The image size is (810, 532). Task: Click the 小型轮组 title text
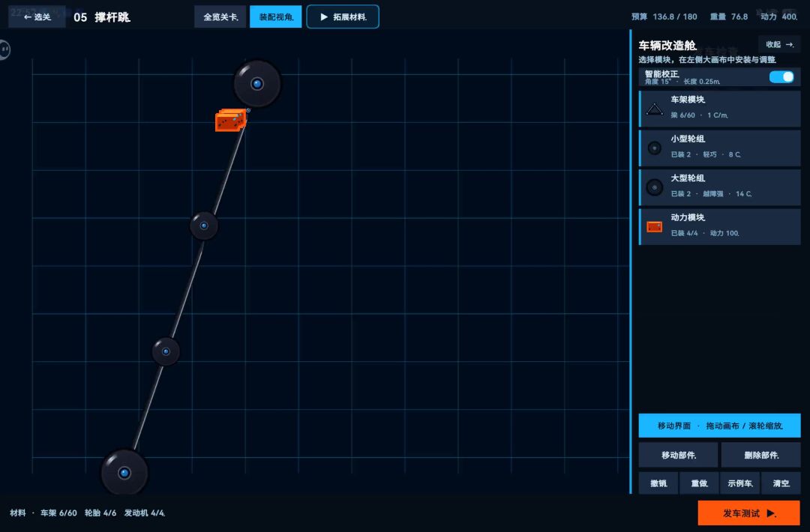pos(688,139)
